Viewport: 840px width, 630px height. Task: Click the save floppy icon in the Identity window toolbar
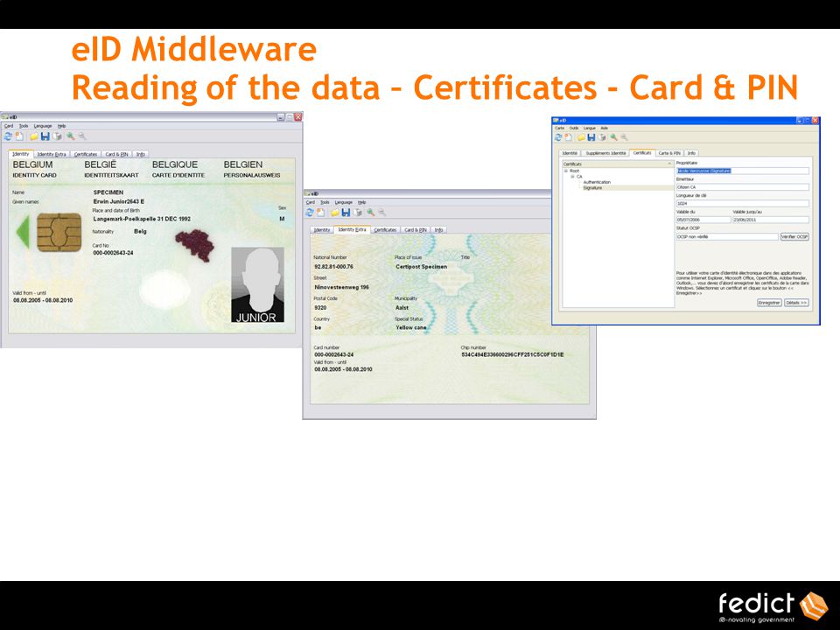pos(45,136)
